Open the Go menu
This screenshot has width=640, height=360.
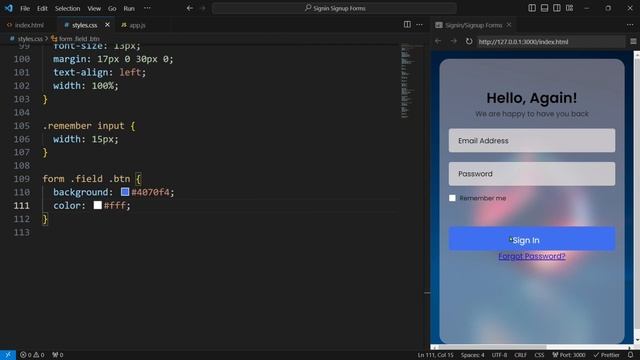click(x=112, y=8)
